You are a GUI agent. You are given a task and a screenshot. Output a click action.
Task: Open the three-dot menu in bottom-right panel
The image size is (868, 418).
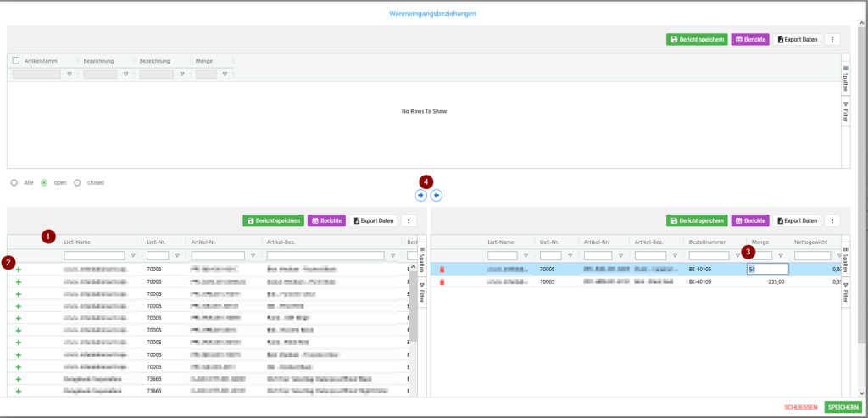pyautogui.click(x=832, y=220)
